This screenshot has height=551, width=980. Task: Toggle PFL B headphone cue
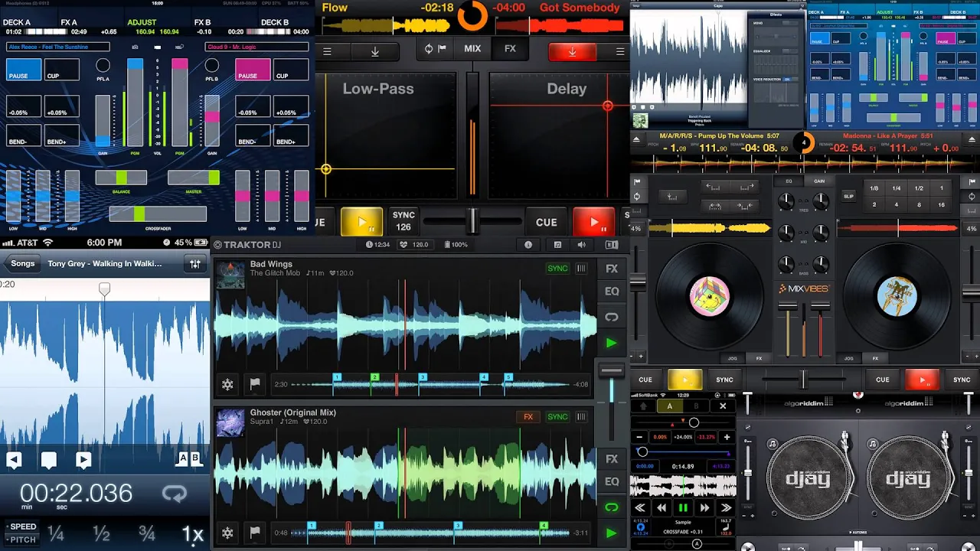click(x=212, y=66)
